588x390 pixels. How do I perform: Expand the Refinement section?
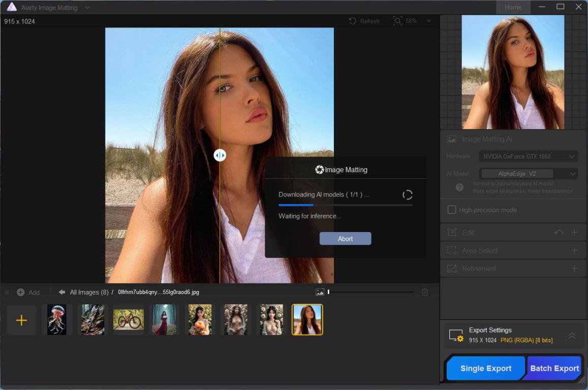[x=574, y=269]
